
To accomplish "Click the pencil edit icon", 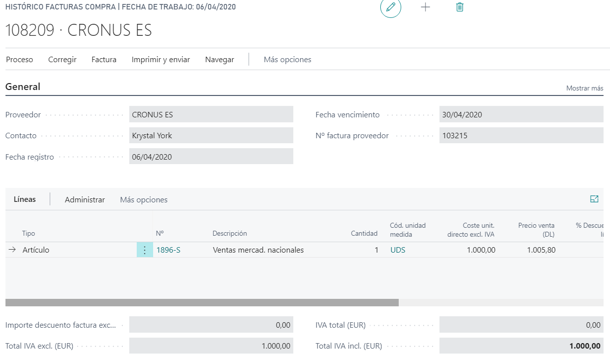I will click(391, 7).
